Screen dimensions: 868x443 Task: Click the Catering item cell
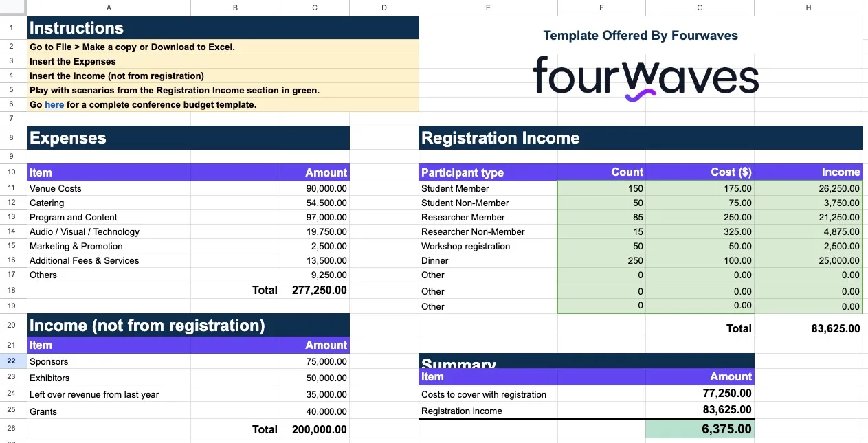(x=109, y=203)
